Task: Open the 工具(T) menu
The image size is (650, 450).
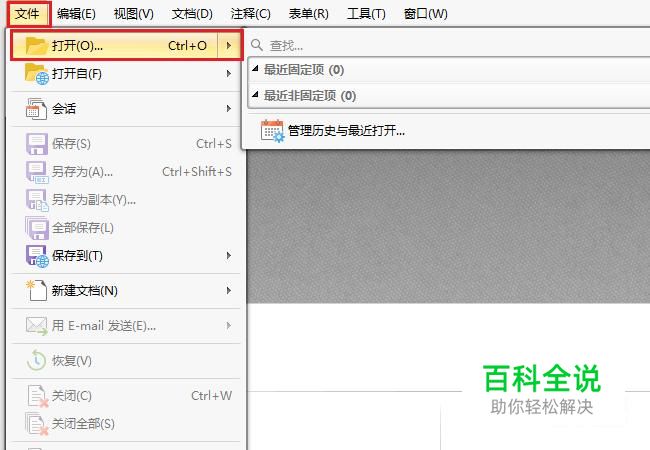Action: click(x=366, y=14)
